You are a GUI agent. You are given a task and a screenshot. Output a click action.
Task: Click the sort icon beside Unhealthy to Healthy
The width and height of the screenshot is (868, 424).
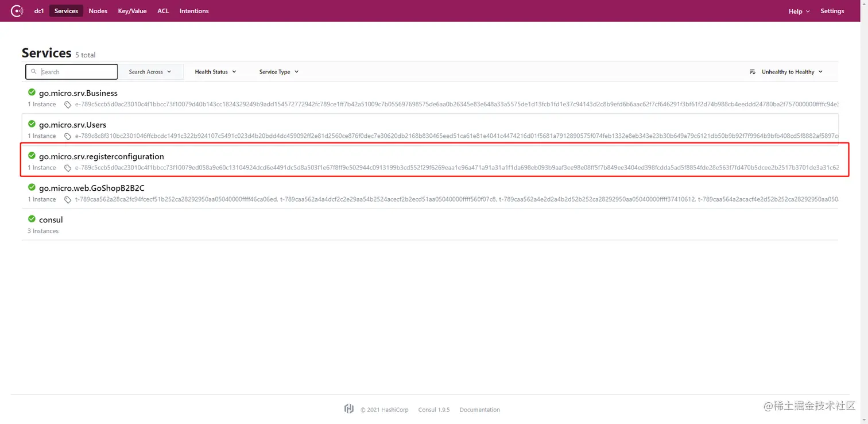[753, 72]
